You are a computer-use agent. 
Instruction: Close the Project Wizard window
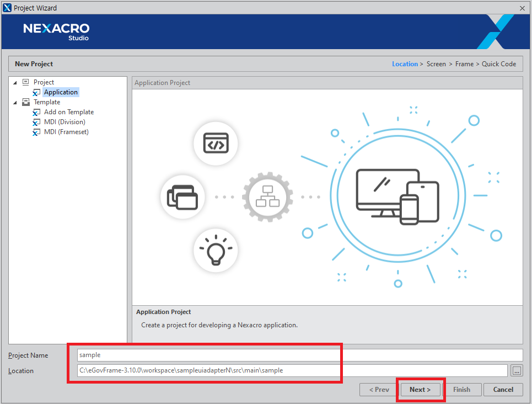point(522,8)
